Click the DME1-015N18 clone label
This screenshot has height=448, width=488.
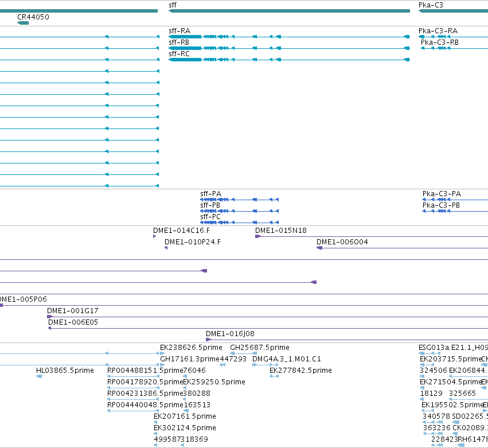click(281, 231)
